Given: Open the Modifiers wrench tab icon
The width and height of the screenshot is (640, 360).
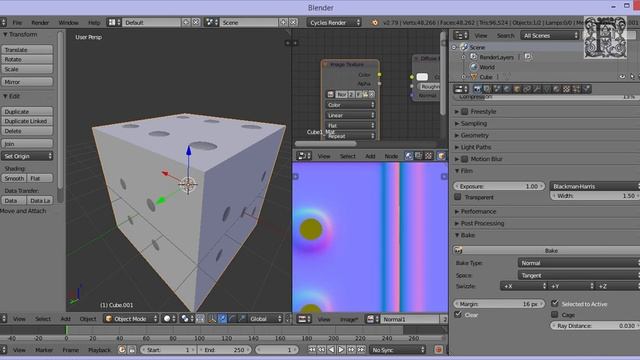Looking at the screenshot, I should [x=537, y=89].
